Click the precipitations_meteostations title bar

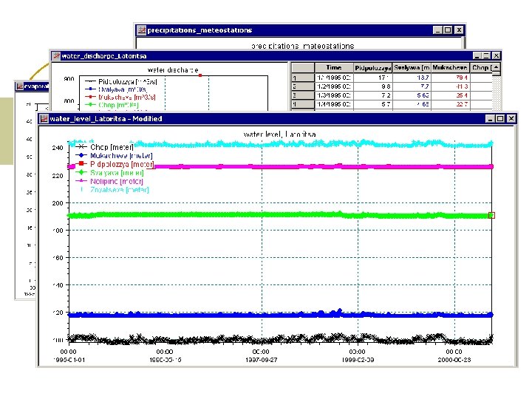click(300, 30)
